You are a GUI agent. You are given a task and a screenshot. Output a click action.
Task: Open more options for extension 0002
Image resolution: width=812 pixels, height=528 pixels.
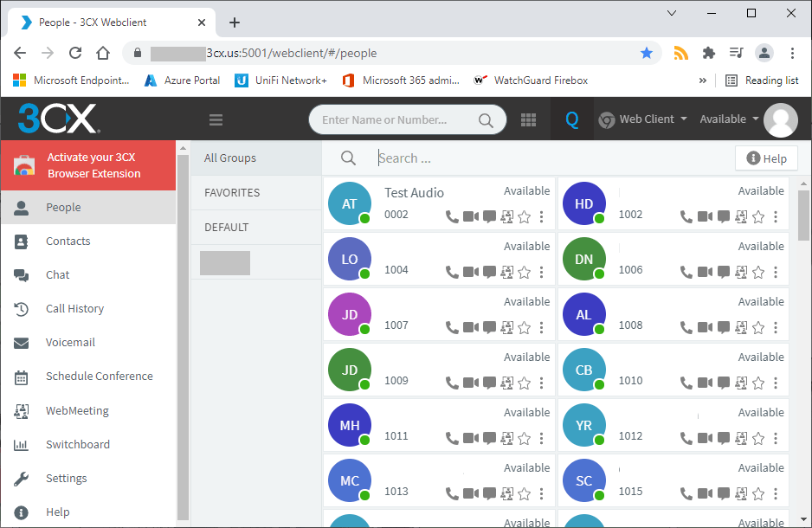[541, 217]
